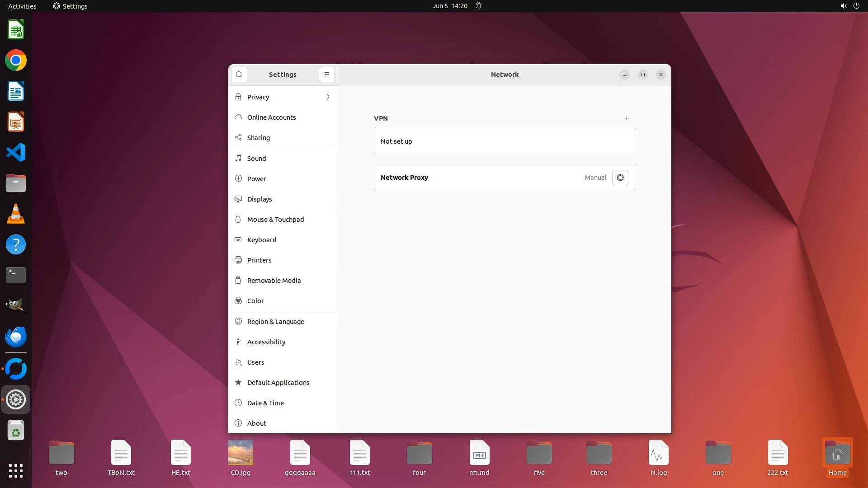Go to Mouse & Touchpad settings

coord(275,220)
